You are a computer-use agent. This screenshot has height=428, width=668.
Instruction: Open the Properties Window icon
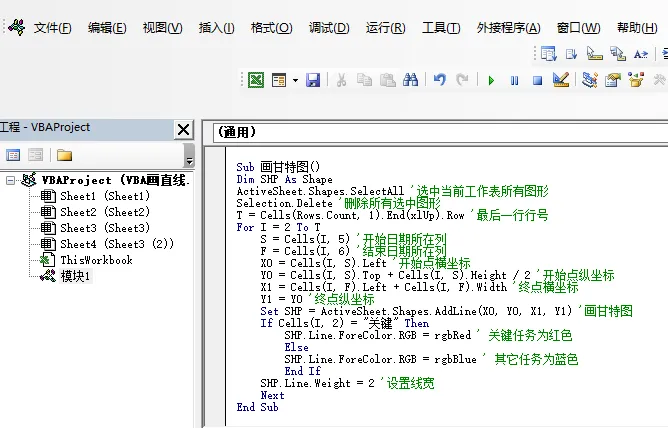tap(613, 80)
